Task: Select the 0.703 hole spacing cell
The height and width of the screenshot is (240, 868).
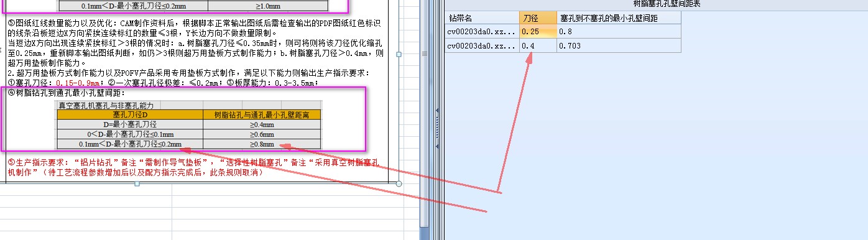Action: tap(619, 45)
